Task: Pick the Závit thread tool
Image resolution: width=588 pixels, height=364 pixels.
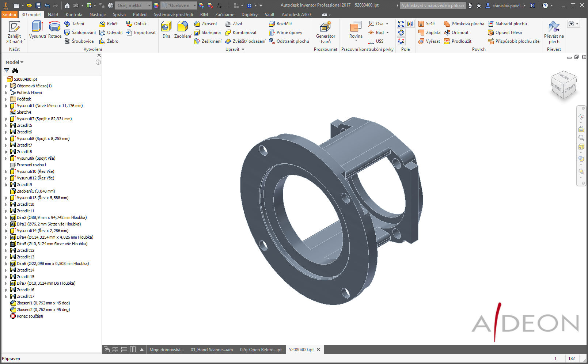Action: coord(234,24)
